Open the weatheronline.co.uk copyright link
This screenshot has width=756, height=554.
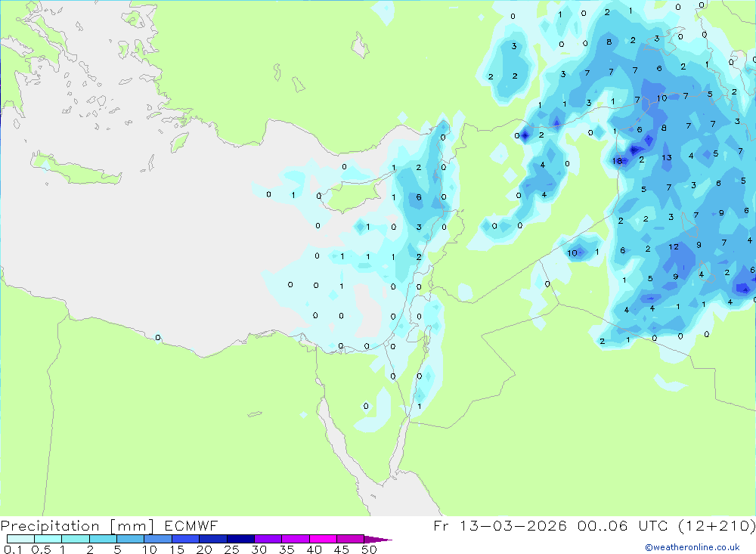692,547
